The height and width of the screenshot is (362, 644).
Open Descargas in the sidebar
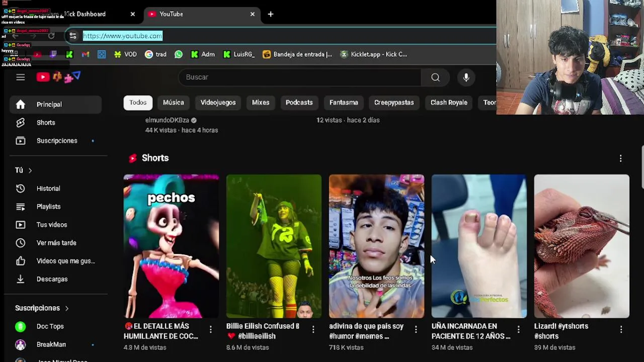coord(55,279)
